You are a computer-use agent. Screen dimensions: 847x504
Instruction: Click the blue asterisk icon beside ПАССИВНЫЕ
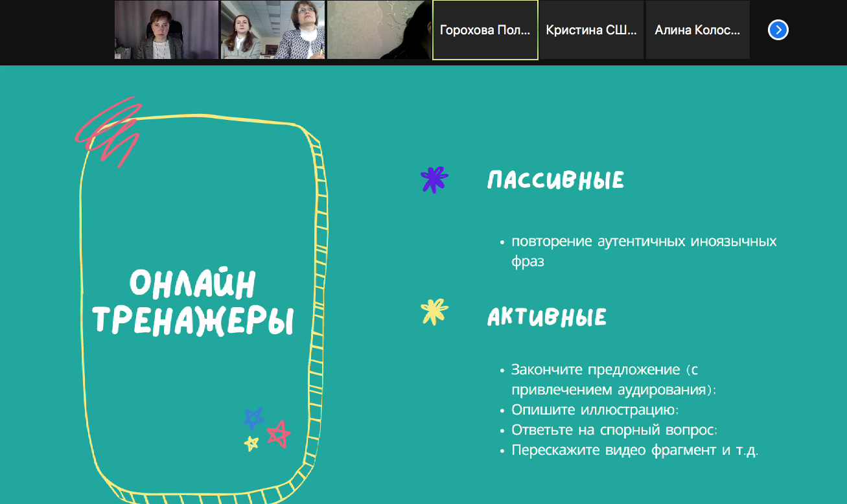pyautogui.click(x=434, y=180)
